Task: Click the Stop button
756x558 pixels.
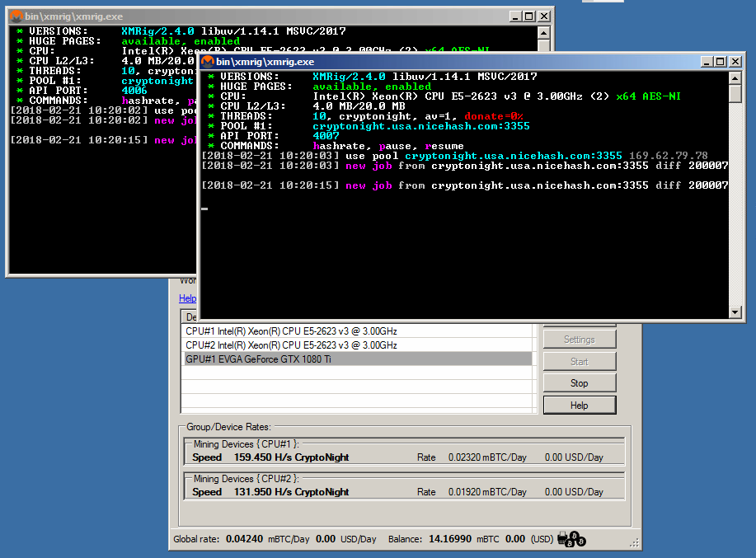Action: (x=579, y=383)
